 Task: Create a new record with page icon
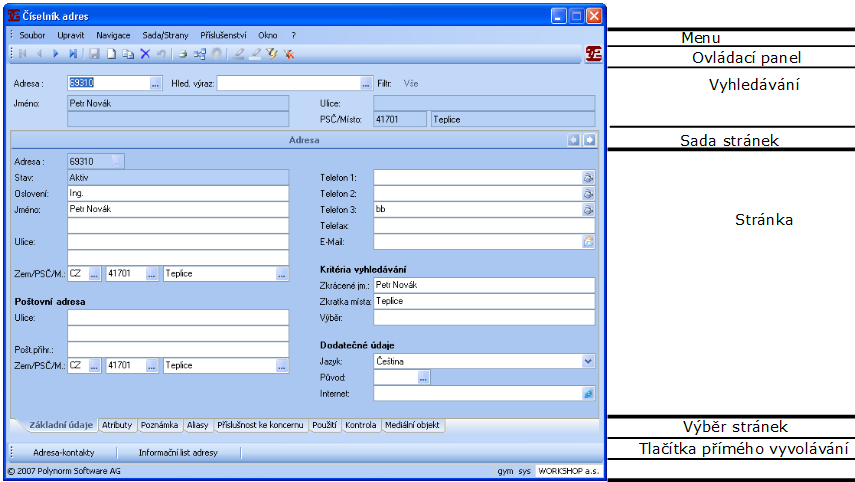[x=111, y=54]
